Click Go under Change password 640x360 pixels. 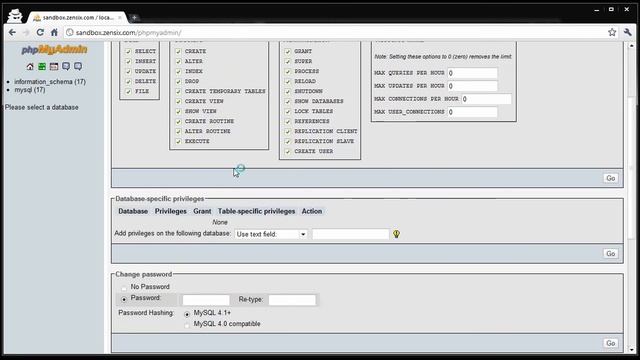pyautogui.click(x=611, y=343)
